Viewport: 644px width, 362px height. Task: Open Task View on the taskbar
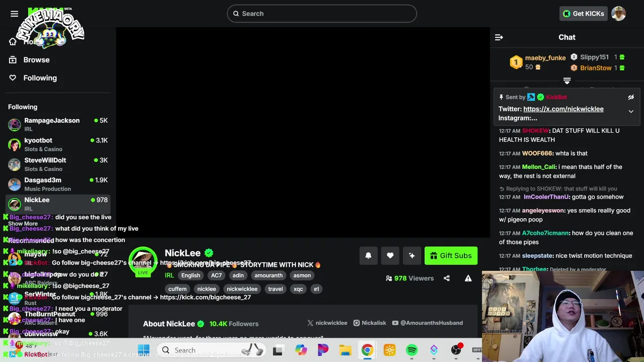tap(278, 350)
